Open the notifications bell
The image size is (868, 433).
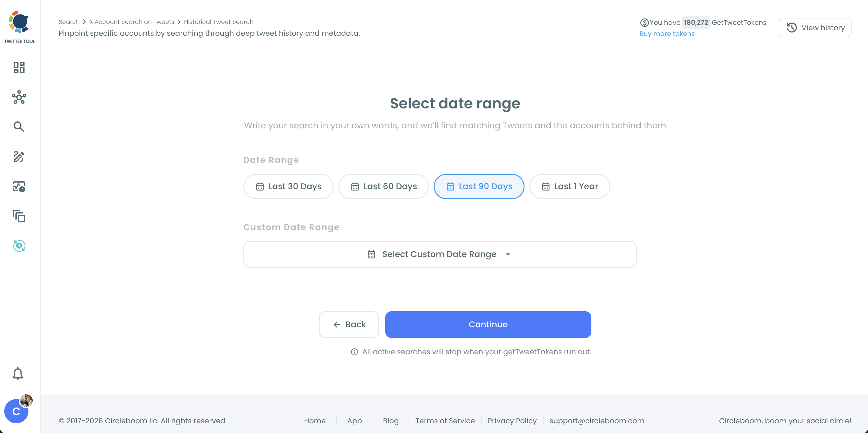[18, 374]
